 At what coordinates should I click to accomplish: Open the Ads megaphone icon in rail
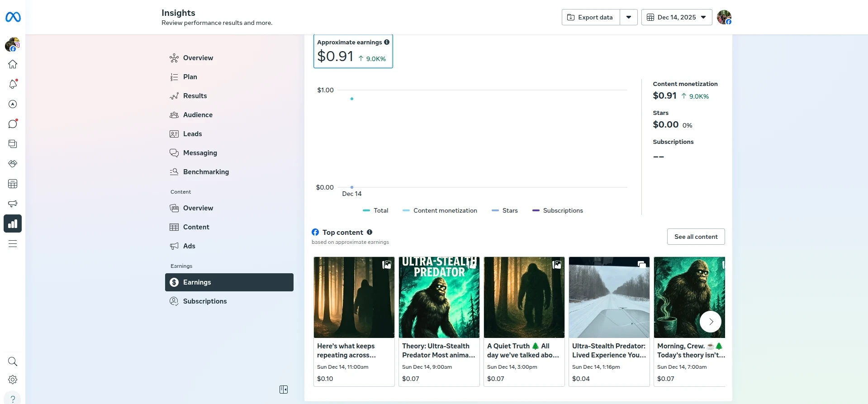[x=13, y=204]
